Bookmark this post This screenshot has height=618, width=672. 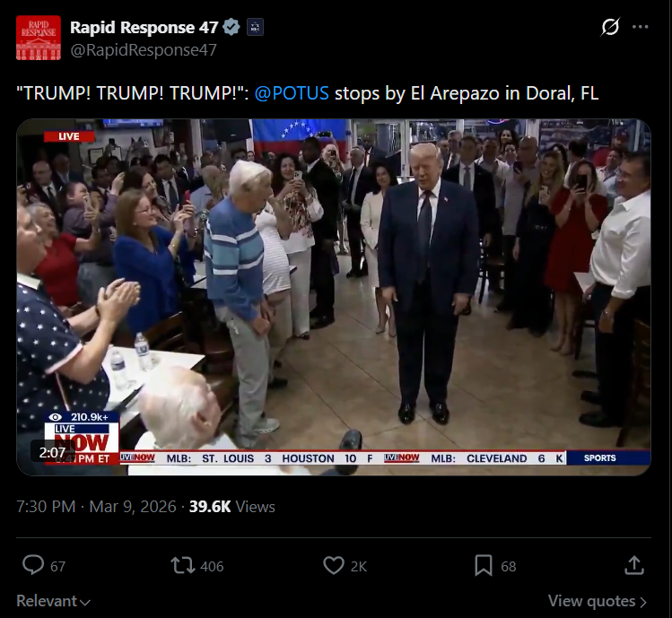tap(484, 565)
